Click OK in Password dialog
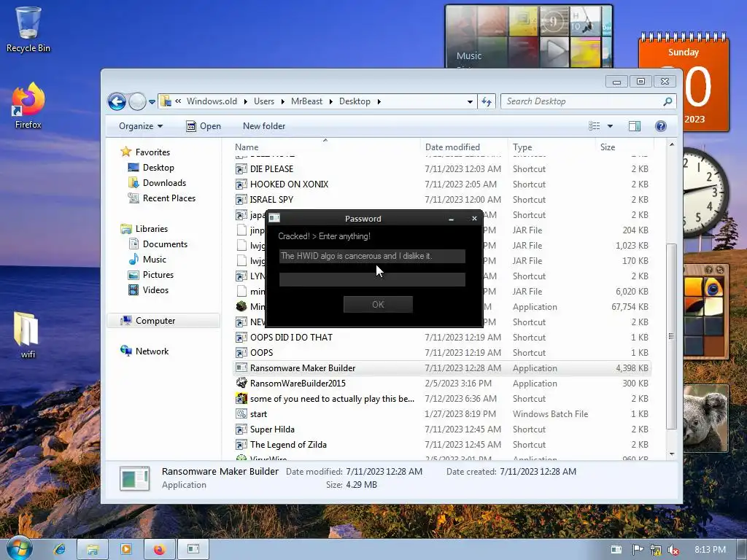Screen dimensions: 747x560 pyautogui.click(x=378, y=305)
